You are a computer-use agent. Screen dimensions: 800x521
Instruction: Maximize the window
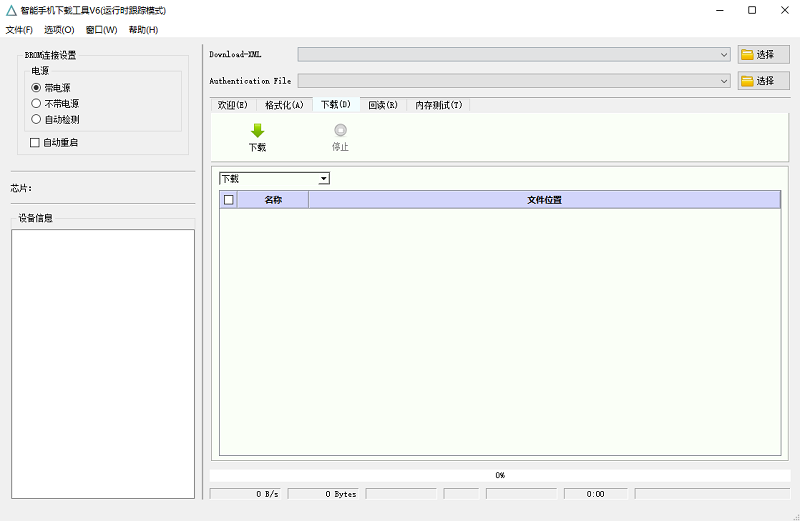(752, 10)
